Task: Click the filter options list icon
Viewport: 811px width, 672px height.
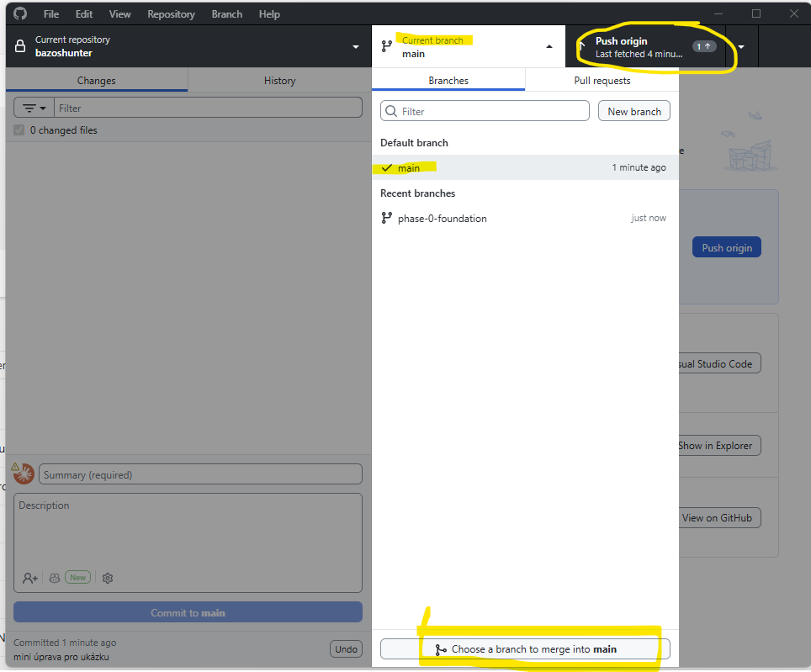Action: [34, 108]
